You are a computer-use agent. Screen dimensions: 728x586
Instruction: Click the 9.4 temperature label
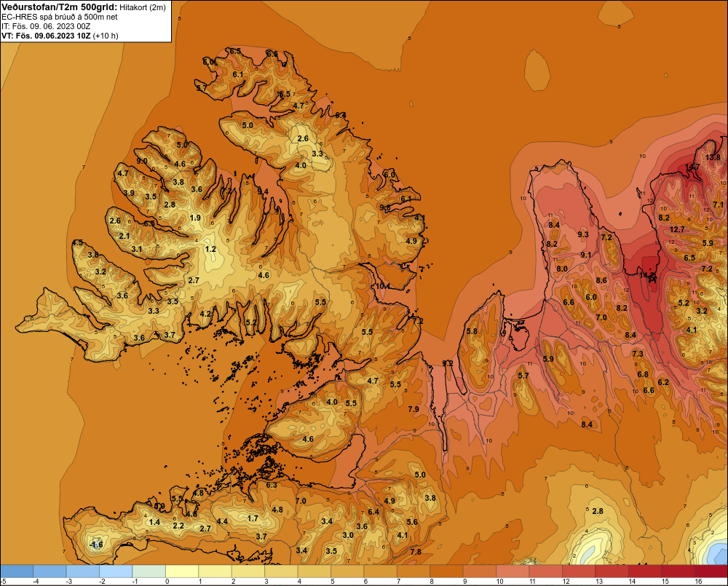pos(263,191)
